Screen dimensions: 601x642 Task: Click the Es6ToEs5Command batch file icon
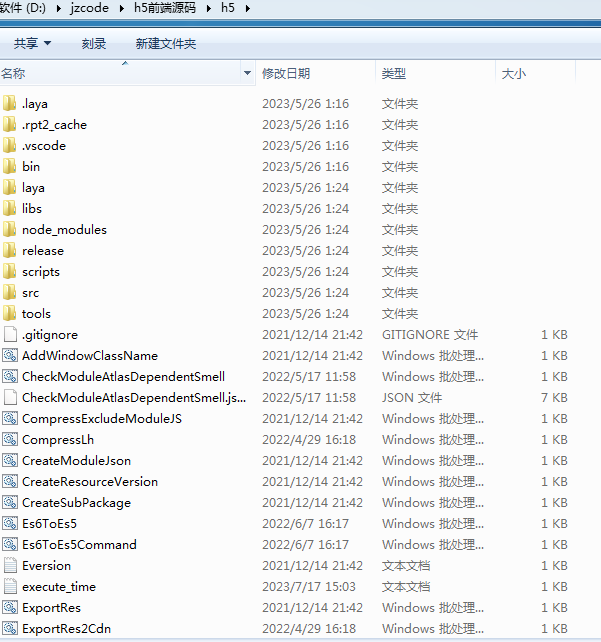[10, 545]
